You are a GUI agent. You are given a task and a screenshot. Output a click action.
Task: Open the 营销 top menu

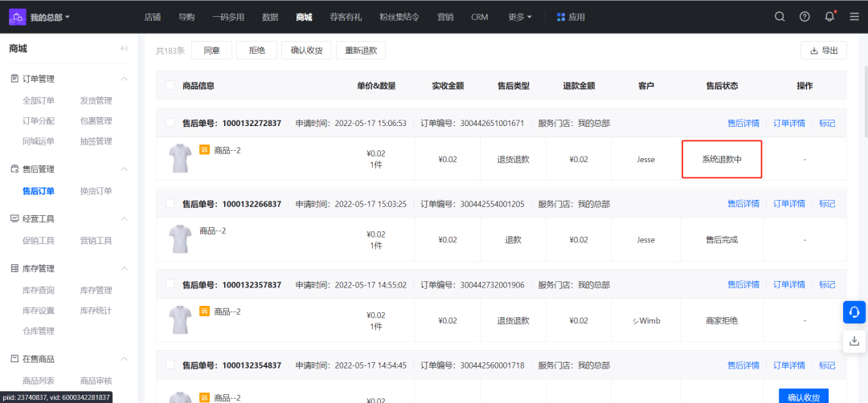pyautogui.click(x=445, y=17)
